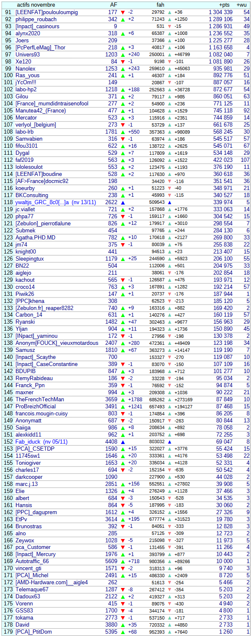Click the red AF down arrow for Telemaque67
The image size is (252, 644).
pos(123,590)
